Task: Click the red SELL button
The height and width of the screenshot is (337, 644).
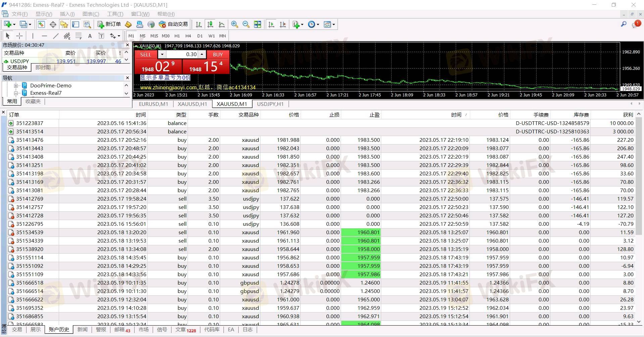Action: click(x=146, y=54)
